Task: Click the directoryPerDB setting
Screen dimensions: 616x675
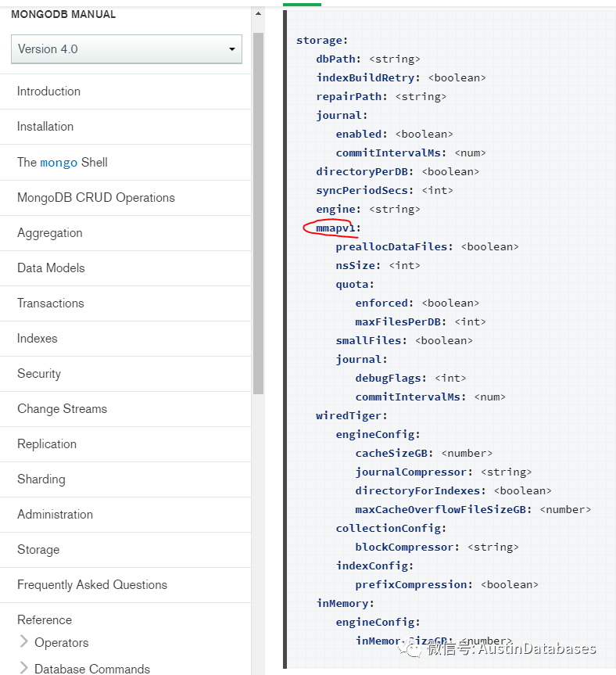Action: (365, 172)
